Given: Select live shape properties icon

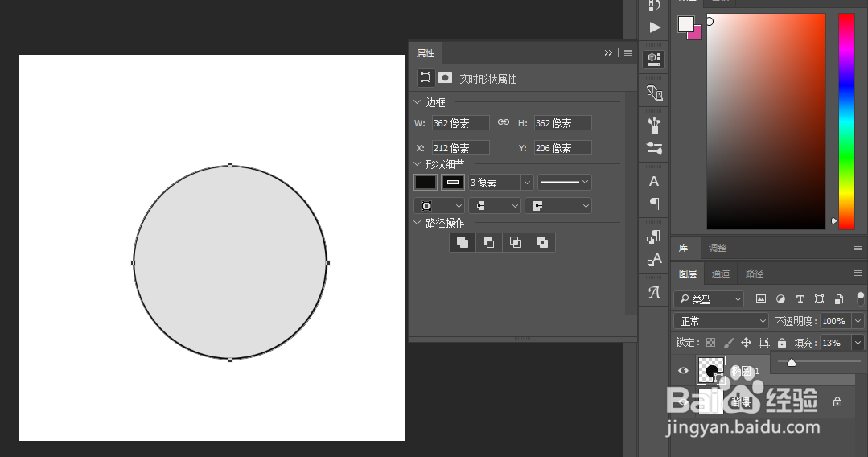Looking at the screenshot, I should click(x=425, y=77).
